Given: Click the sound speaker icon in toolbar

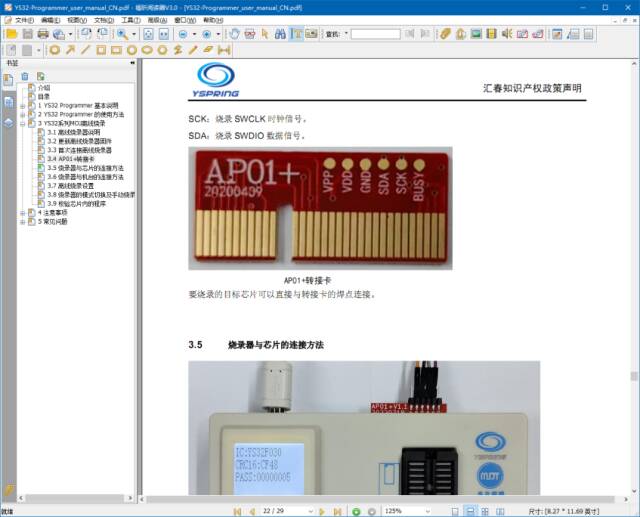Looking at the screenshot, I should (x=507, y=34).
